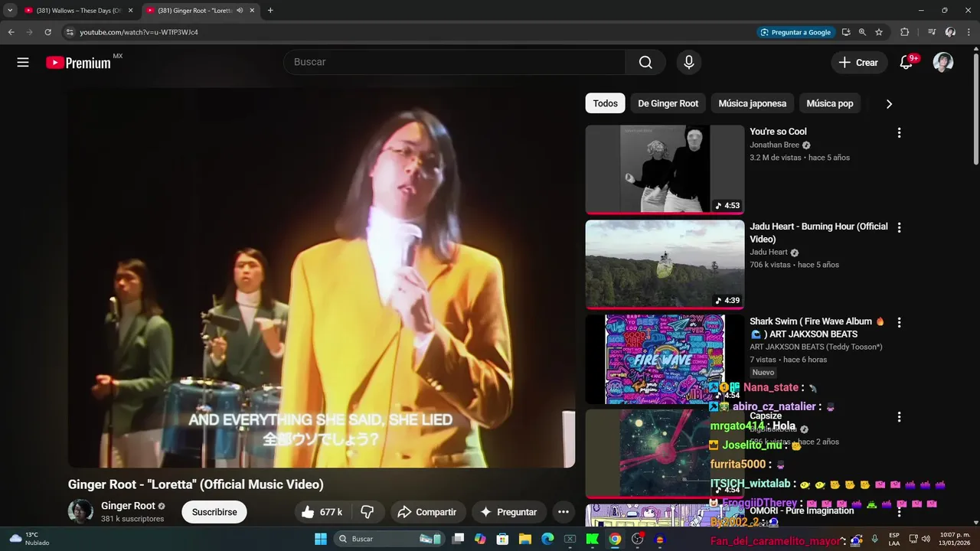Click the YouTube Buscar search field

(455, 63)
